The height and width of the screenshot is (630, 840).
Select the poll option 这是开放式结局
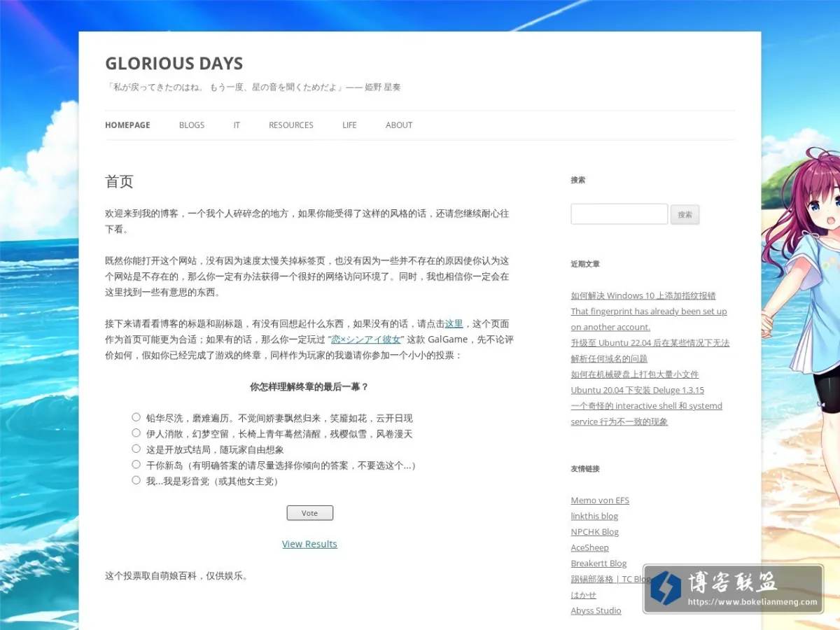[x=136, y=449]
